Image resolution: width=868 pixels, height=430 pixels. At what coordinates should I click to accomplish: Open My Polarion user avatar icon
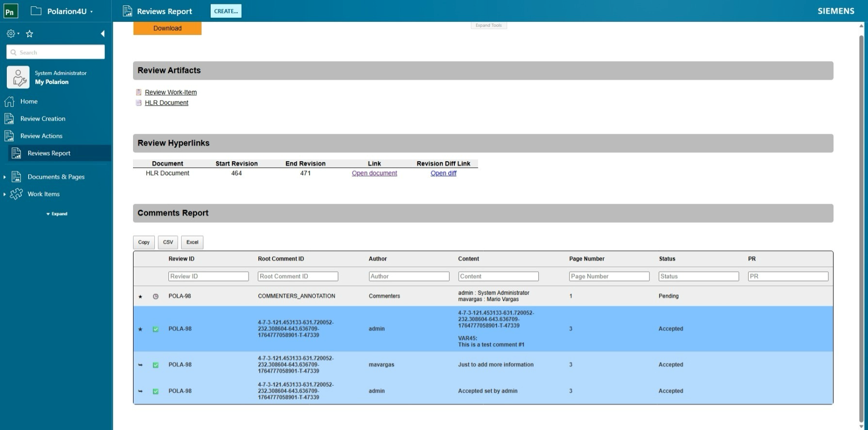[18, 78]
